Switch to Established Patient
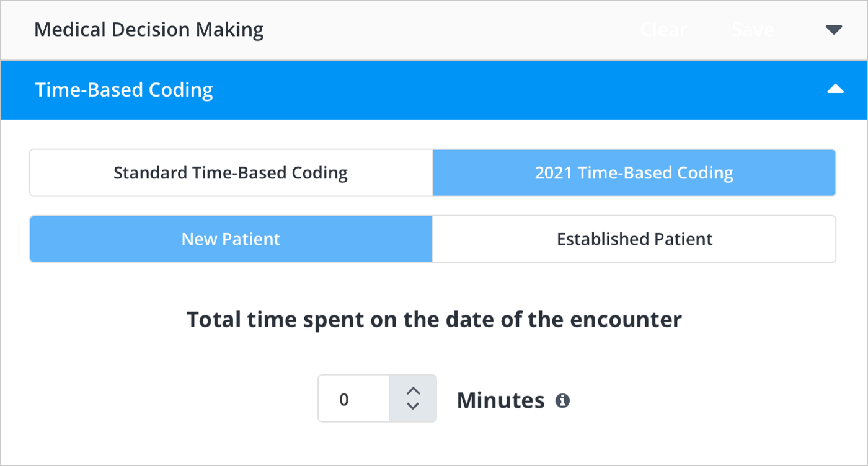 pos(634,239)
